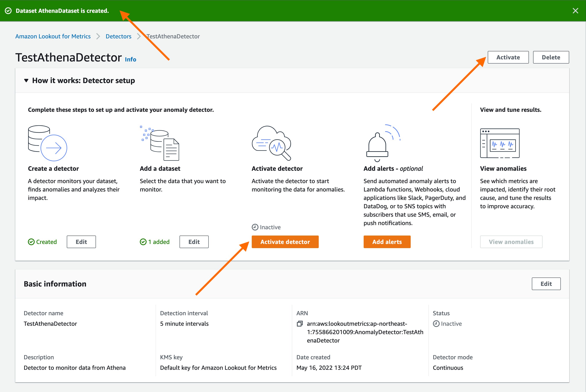
Task: Open the Info link beside TestAthenaDetector
Action: point(130,60)
